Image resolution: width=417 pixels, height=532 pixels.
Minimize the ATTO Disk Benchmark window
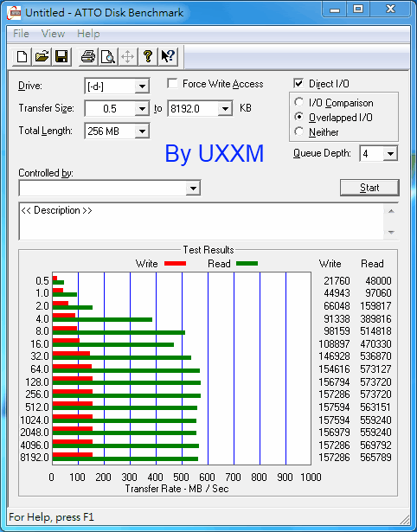[335, 10]
